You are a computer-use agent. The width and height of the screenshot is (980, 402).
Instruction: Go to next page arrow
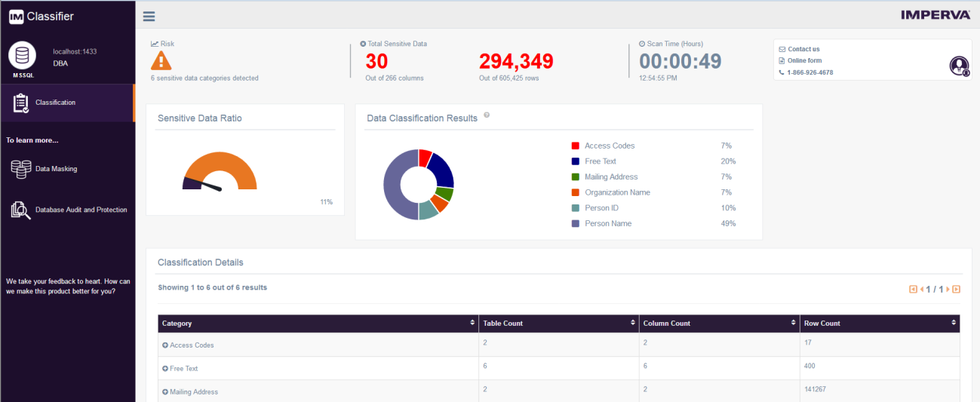click(948, 289)
